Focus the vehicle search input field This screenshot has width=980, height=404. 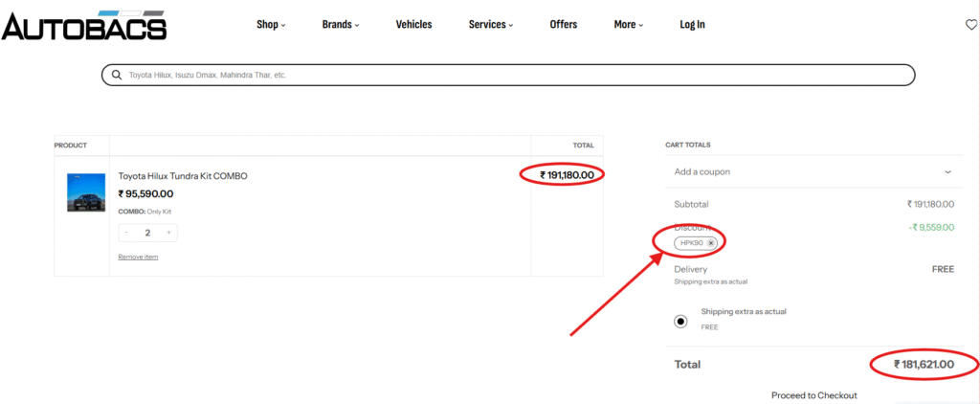(507, 75)
